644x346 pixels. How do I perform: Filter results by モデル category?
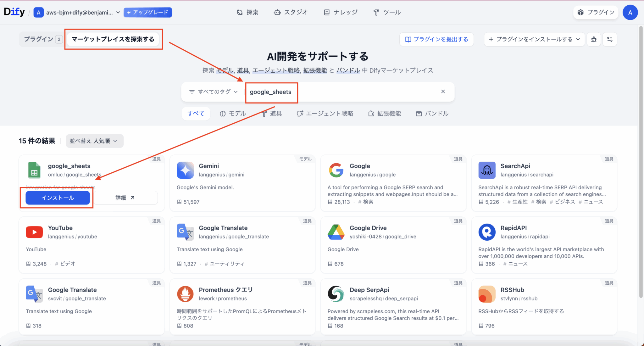pyautogui.click(x=233, y=114)
